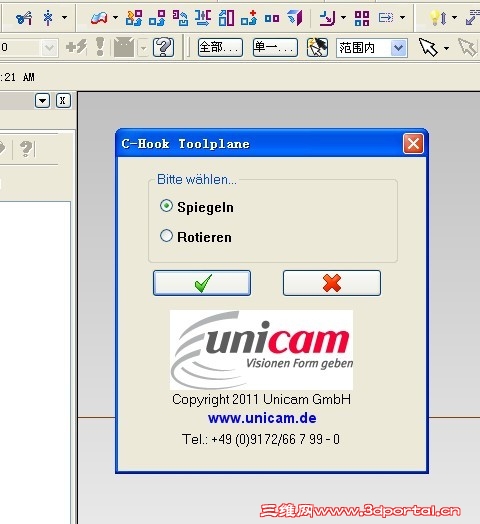Click the Xform stretch icon
480x524 pixels.
coord(386,17)
